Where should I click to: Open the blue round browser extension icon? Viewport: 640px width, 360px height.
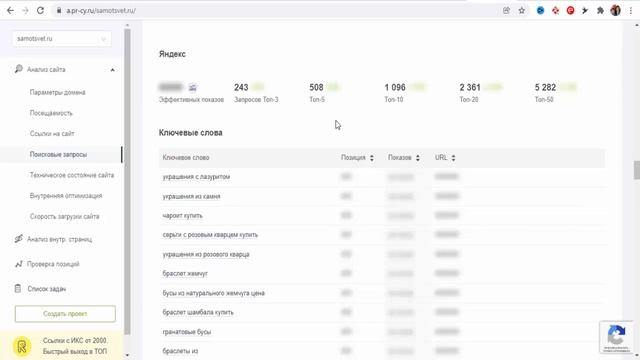(x=540, y=11)
